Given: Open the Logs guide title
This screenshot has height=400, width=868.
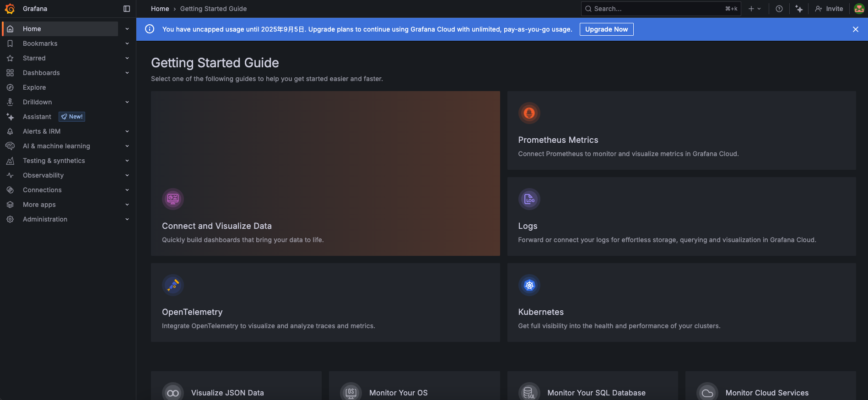Looking at the screenshot, I should click(x=528, y=226).
